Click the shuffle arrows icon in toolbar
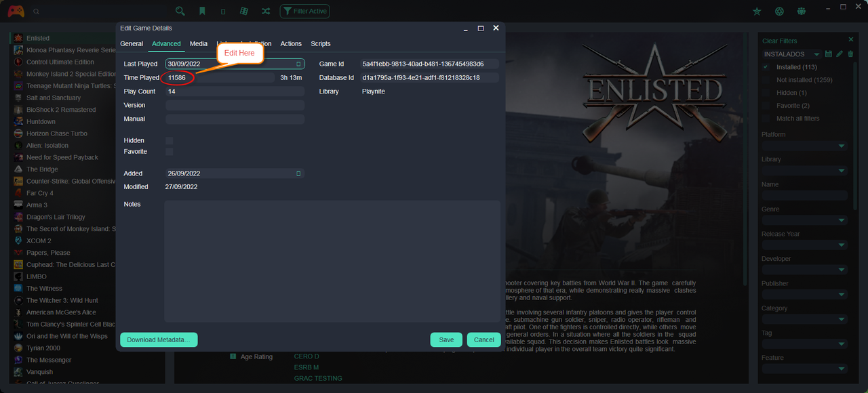Viewport: 868px width, 393px height. pos(266,11)
